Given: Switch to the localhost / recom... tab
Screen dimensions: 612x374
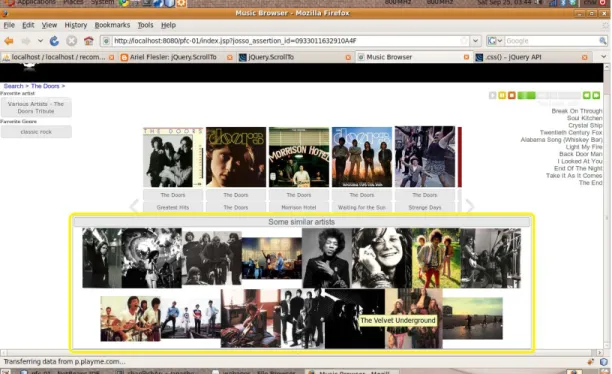Looking at the screenshot, I should tap(59, 57).
